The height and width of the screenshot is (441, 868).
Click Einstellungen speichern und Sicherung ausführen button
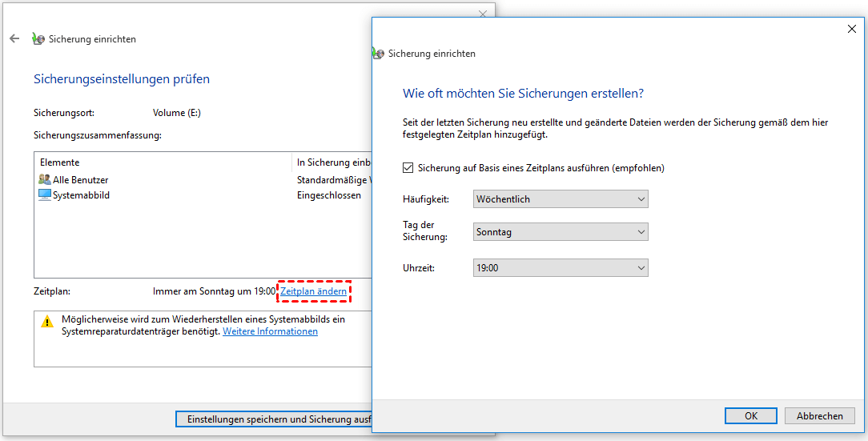point(274,419)
